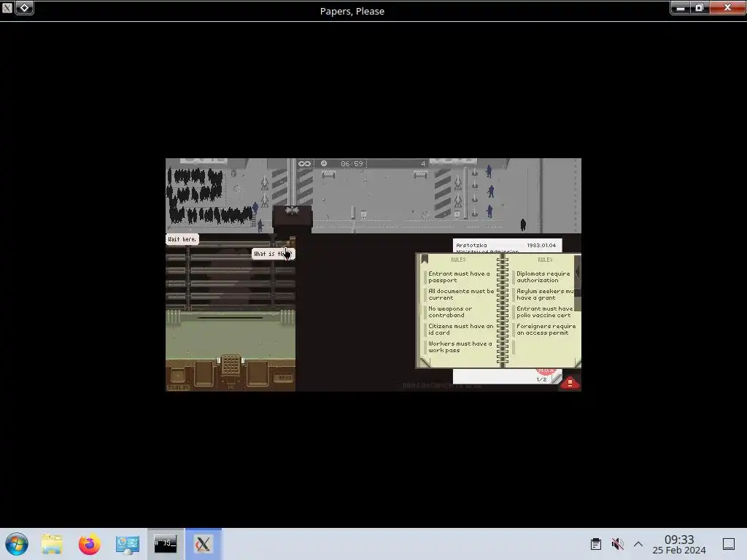This screenshot has width=747, height=560.
Task: Click the show desktop button
Action: (729, 544)
